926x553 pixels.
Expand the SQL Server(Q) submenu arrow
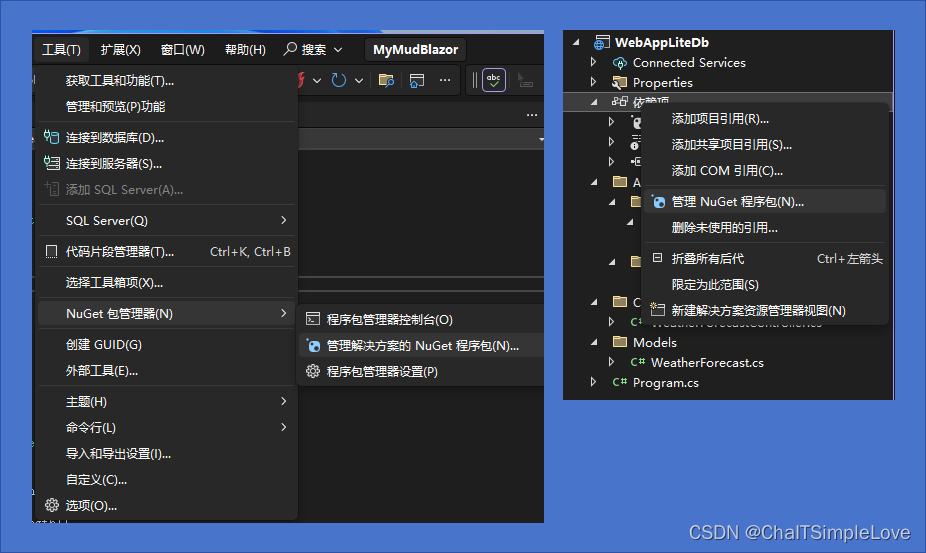283,220
